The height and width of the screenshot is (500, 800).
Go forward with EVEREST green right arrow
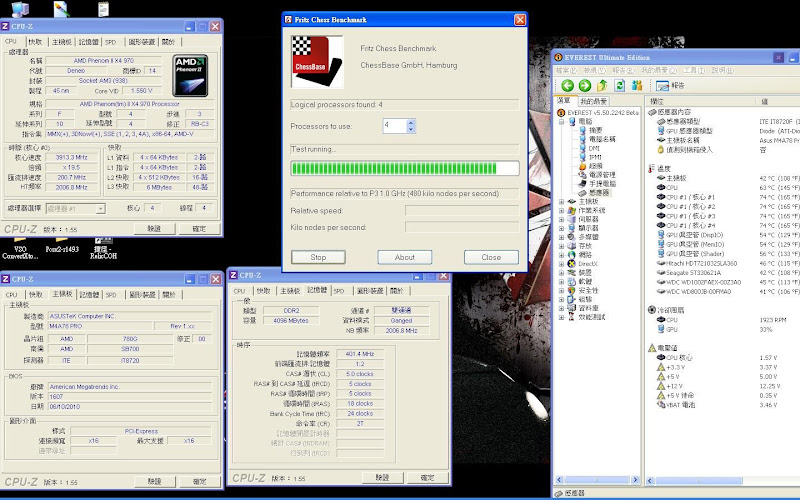coord(585,86)
